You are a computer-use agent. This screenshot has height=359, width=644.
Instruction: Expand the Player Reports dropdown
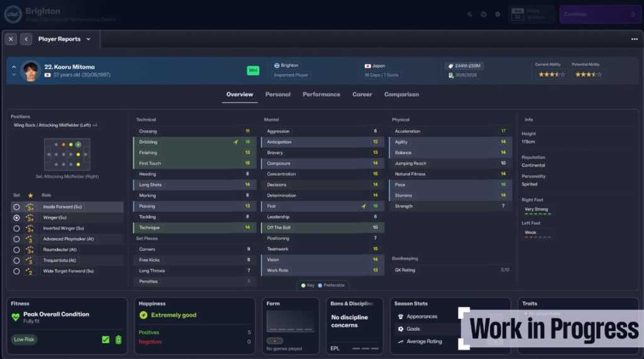(x=88, y=39)
